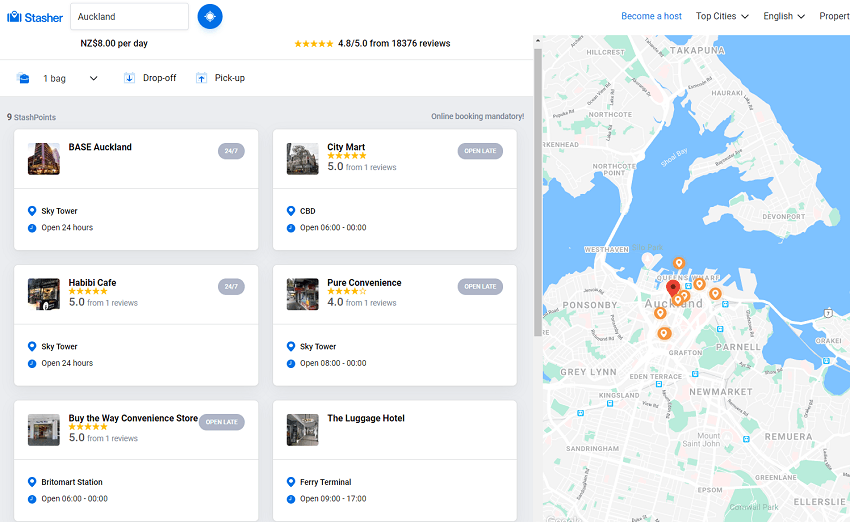Open the English language dropdown
Viewport: 850px width, 522px height.
pyautogui.click(x=784, y=16)
